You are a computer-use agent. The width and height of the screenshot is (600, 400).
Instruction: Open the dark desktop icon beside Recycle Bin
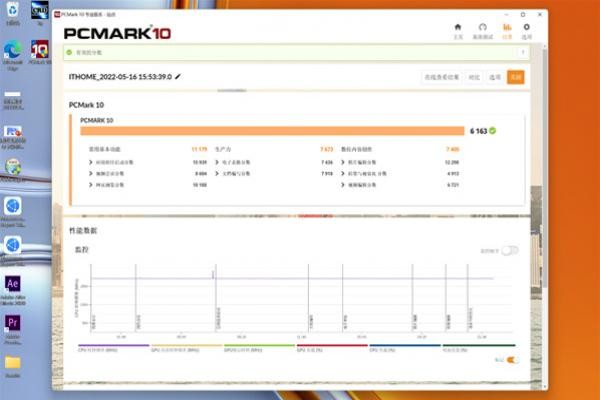(x=40, y=14)
